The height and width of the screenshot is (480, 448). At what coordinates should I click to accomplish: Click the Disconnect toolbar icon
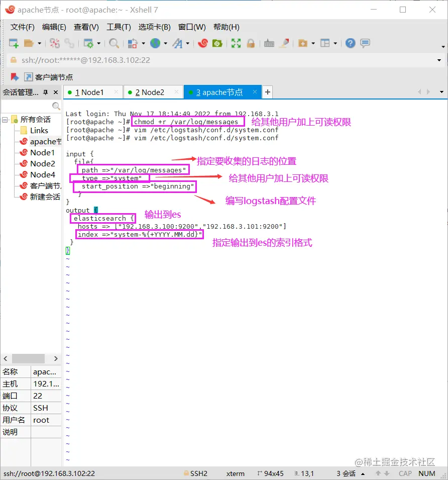click(55, 43)
